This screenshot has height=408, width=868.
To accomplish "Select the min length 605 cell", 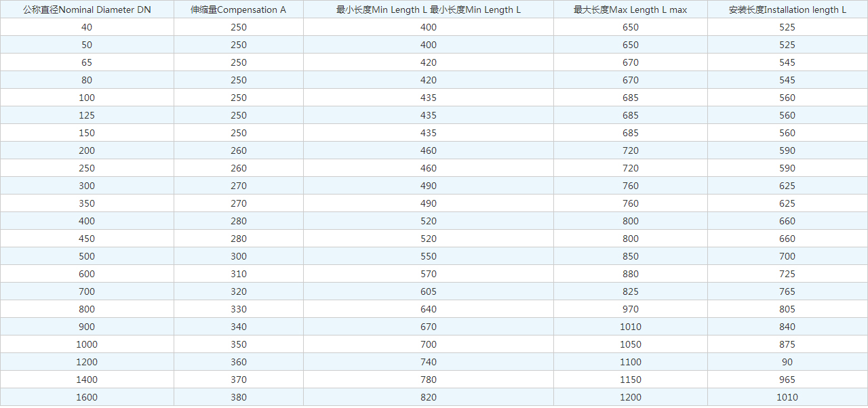I will [x=428, y=291].
